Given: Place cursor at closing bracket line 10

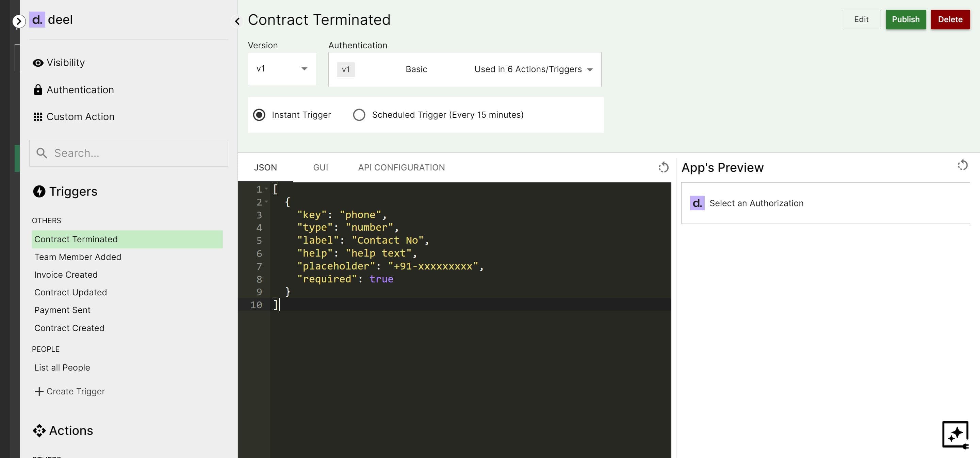Looking at the screenshot, I should coord(276,305).
